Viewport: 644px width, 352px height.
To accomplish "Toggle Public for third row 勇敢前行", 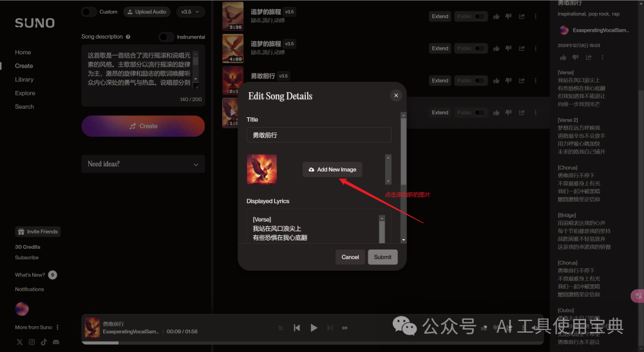I will [x=479, y=81].
